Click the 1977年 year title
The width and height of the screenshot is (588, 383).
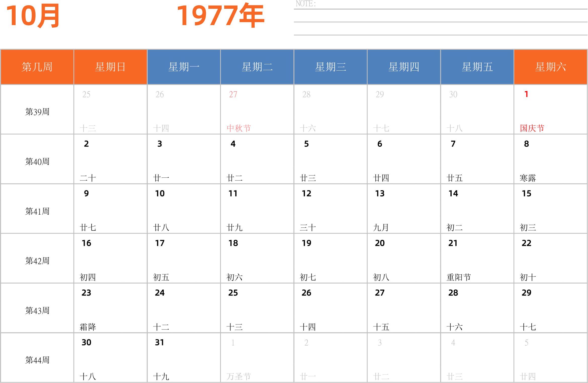coord(220,16)
